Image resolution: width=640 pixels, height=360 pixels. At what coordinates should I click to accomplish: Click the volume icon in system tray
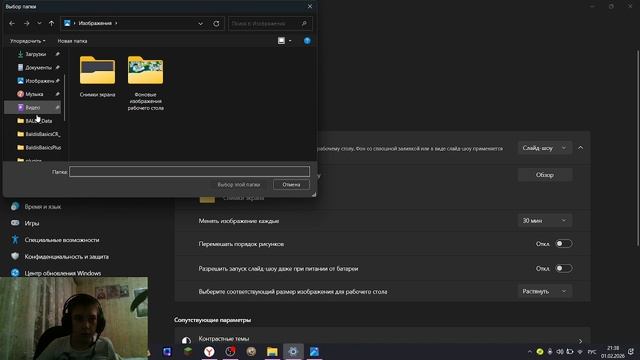point(560,351)
